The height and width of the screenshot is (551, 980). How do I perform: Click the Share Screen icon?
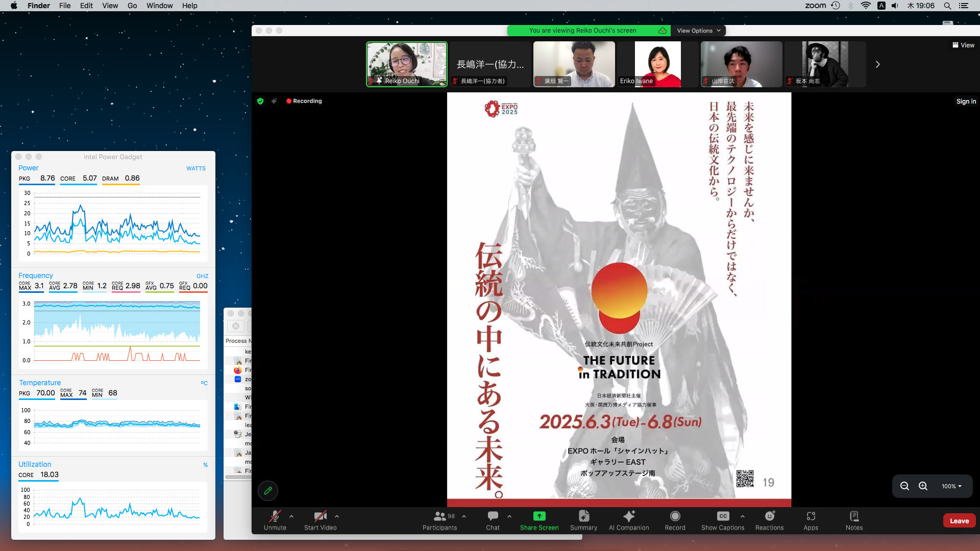coord(539,516)
